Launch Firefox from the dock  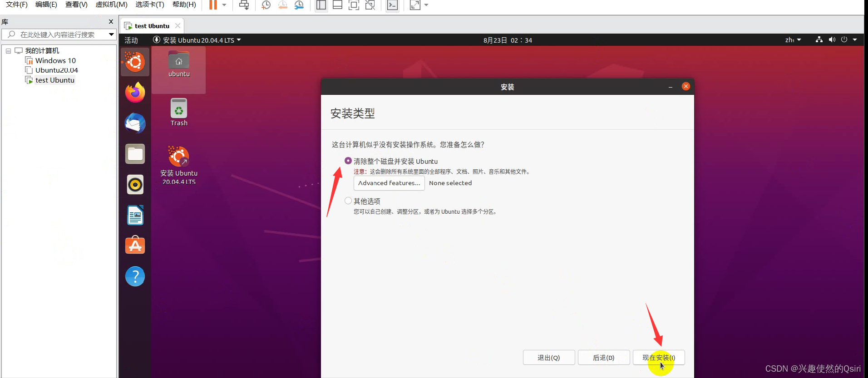(135, 93)
